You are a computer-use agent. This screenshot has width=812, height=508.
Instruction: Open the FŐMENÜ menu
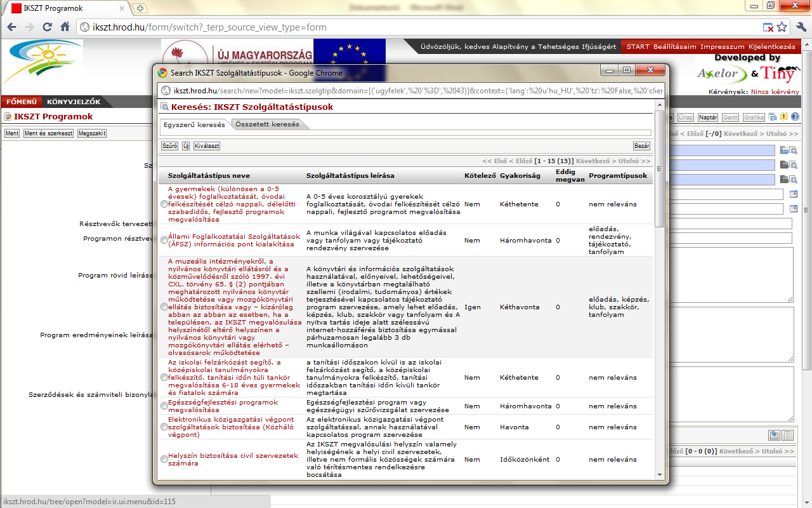tap(22, 102)
